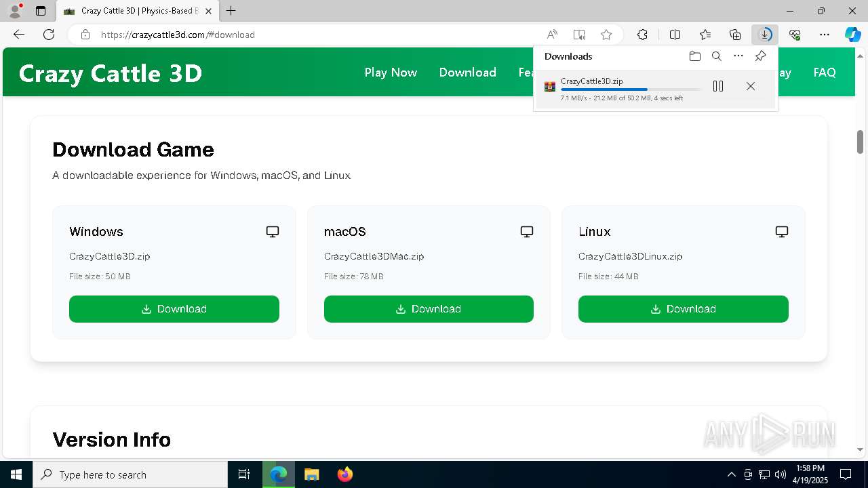
Task: Cancel the CrazyCattle3D.zip download
Action: point(750,86)
